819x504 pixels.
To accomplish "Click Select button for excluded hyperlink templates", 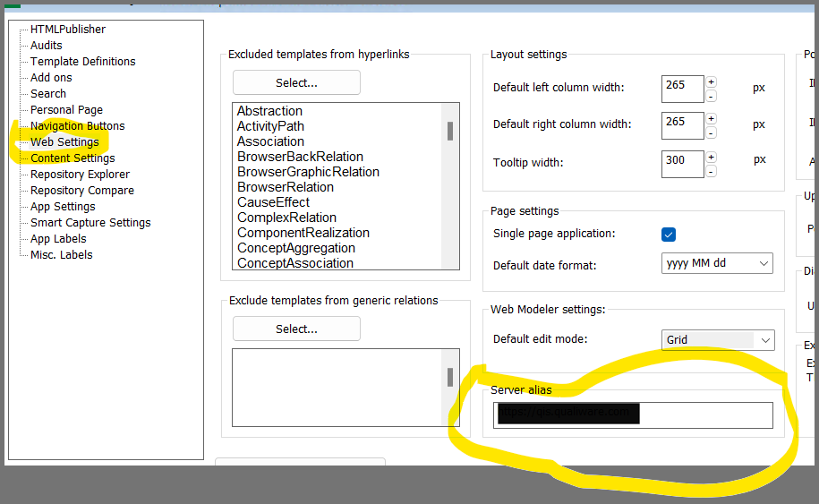I will (296, 83).
